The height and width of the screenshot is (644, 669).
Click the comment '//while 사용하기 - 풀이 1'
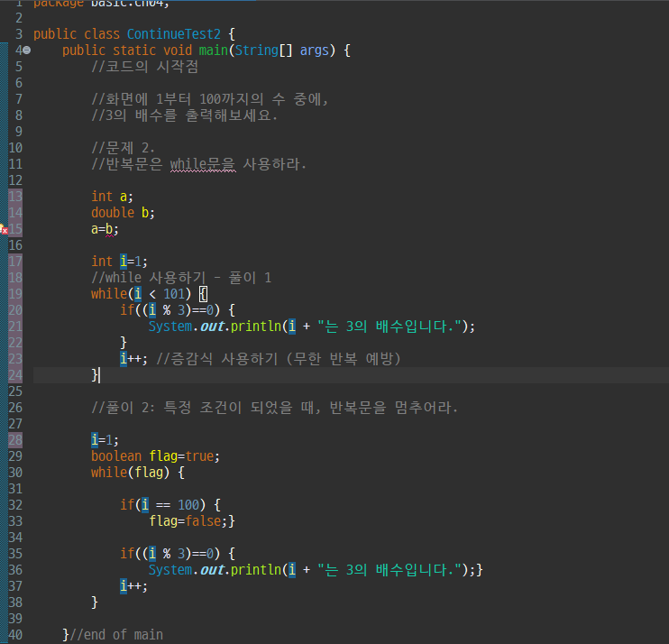pyautogui.click(x=181, y=278)
